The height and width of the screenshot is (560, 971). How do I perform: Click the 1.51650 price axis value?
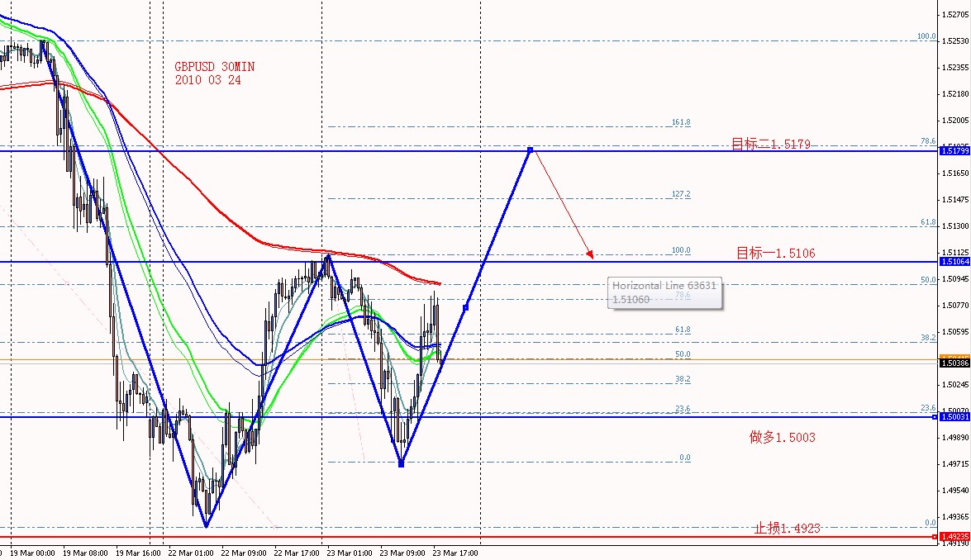pyautogui.click(x=955, y=173)
